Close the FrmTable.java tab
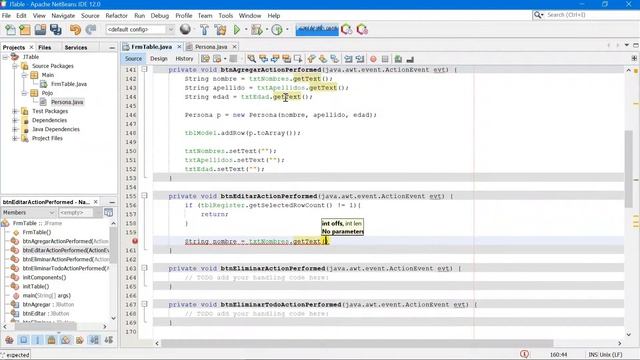Viewport: 640px width, 360px height. 179,47
